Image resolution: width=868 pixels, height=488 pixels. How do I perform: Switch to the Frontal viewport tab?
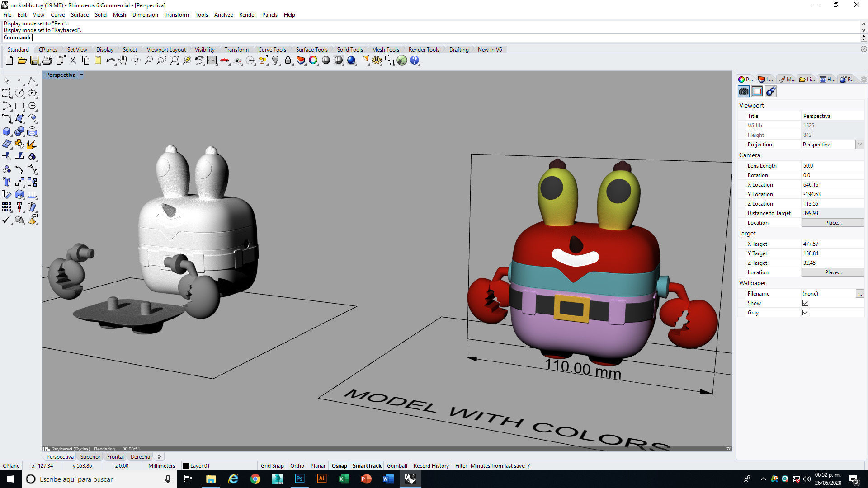pyautogui.click(x=115, y=457)
